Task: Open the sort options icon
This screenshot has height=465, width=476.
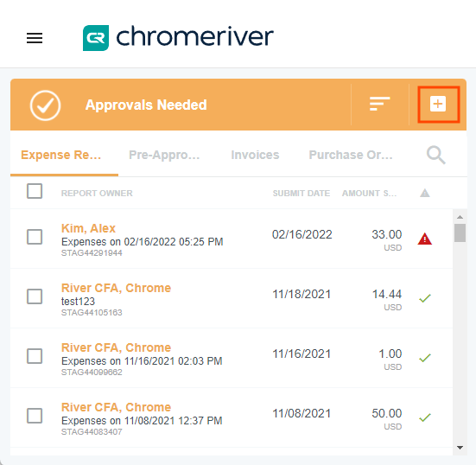Action: (379, 104)
